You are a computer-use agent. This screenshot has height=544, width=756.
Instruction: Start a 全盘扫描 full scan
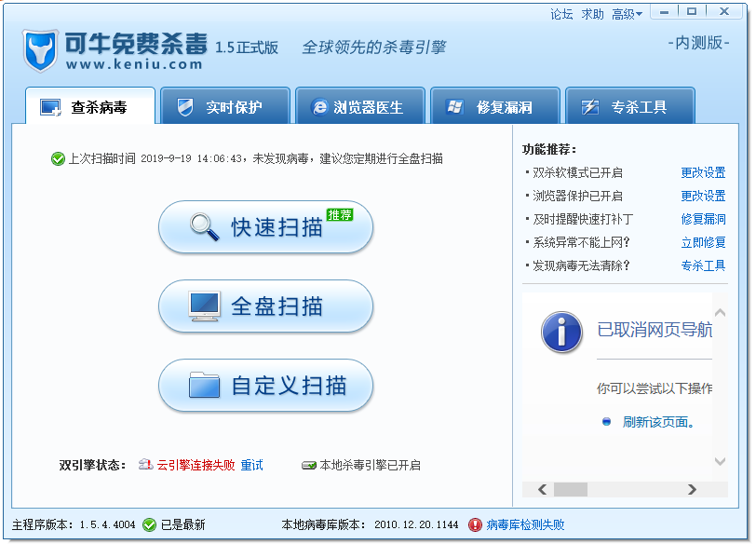click(x=265, y=306)
